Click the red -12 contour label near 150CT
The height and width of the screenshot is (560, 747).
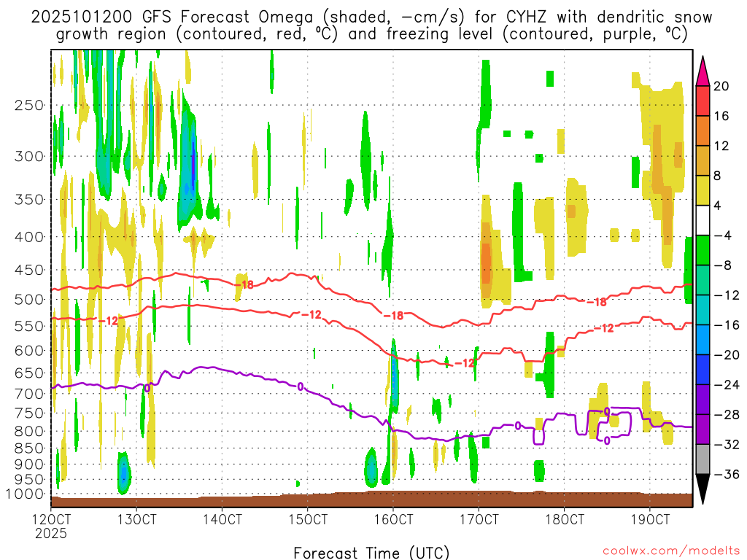pyautogui.click(x=311, y=315)
